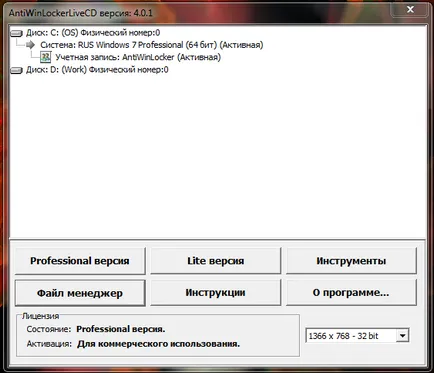Close the AntiWinLockerLiveCD window
Image resolution: width=434 pixels, height=373 pixels.
point(410,10)
